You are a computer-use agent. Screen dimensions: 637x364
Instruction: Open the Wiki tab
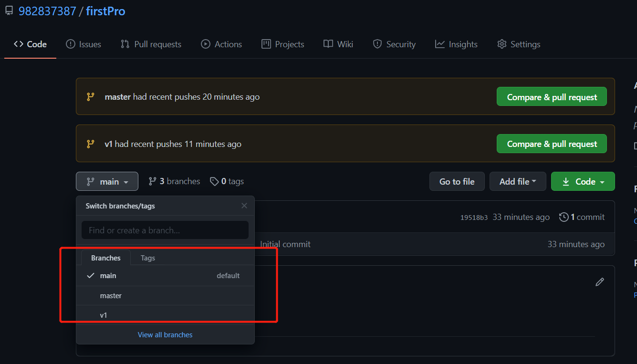point(338,44)
